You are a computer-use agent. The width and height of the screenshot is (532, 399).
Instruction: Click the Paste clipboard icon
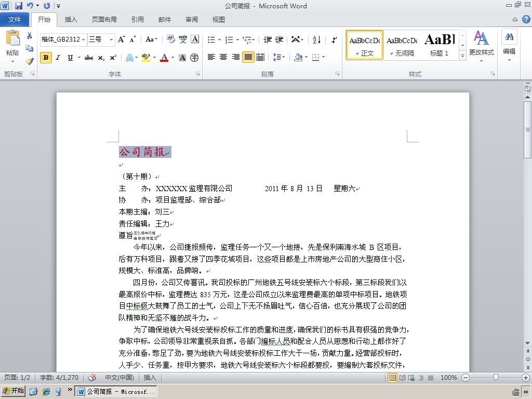pos(12,38)
